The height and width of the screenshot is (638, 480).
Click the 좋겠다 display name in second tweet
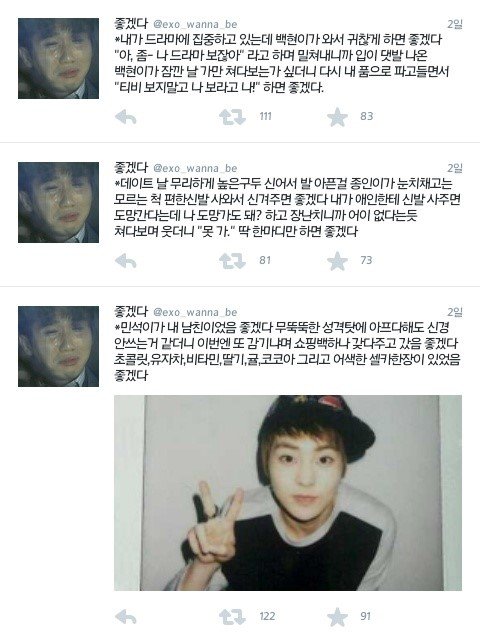coord(131,168)
